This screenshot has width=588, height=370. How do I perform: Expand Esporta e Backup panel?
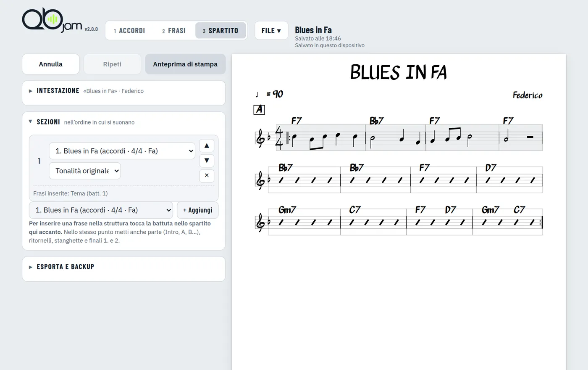pos(123,267)
